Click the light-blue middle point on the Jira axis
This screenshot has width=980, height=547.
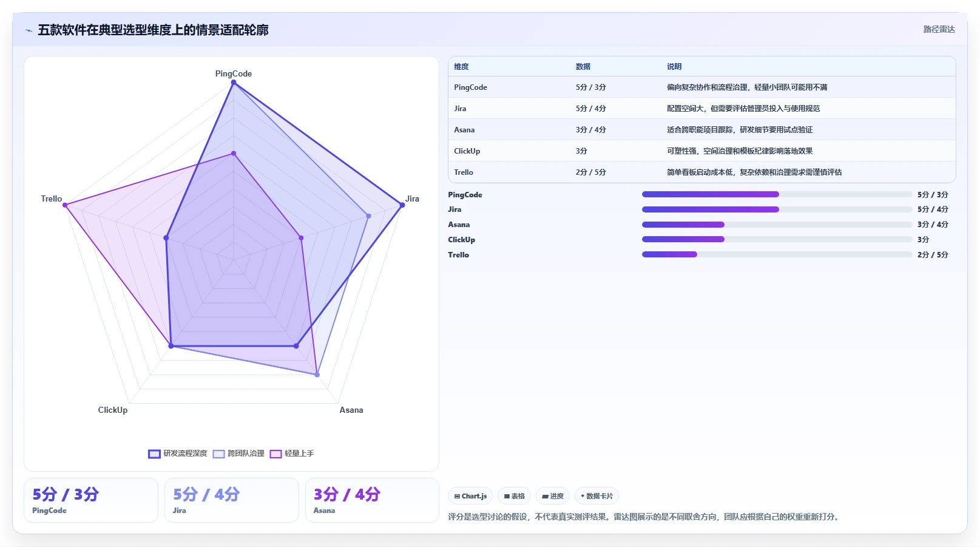pyautogui.click(x=368, y=216)
